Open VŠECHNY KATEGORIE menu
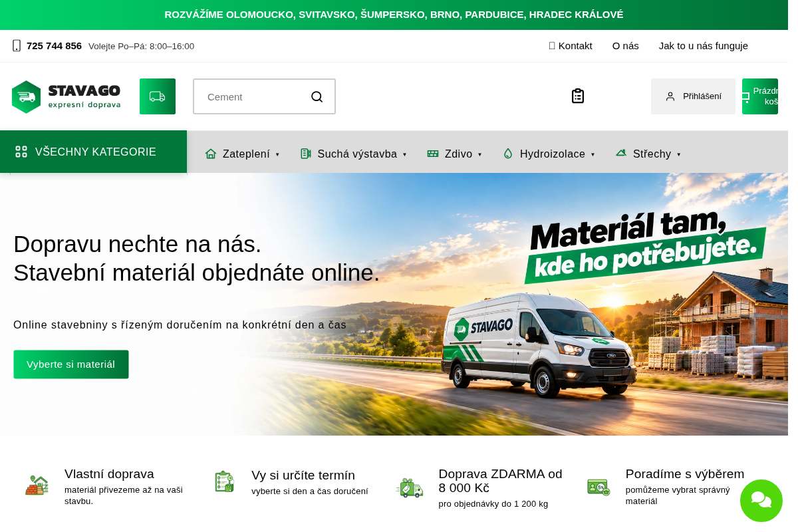 (x=93, y=152)
